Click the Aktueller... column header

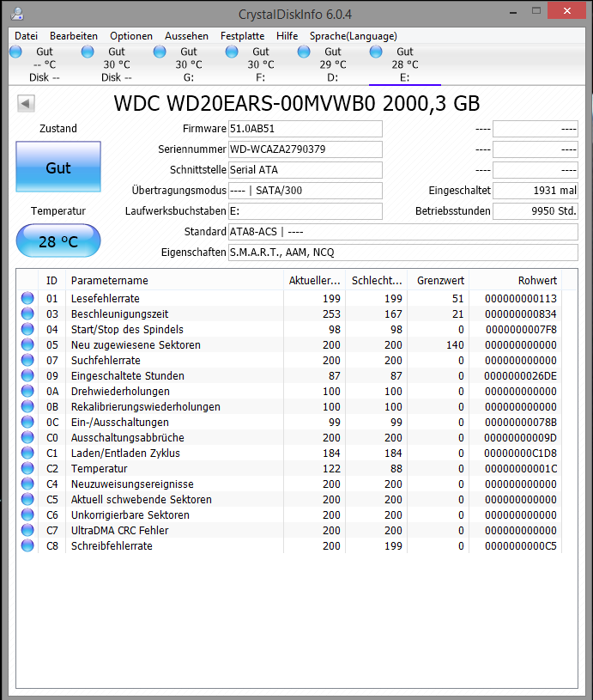point(315,281)
